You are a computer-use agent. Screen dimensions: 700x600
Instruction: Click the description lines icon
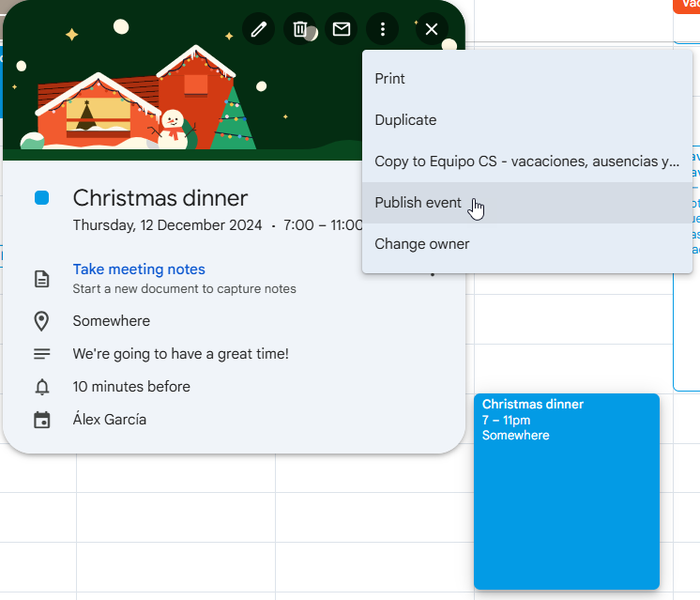[x=41, y=354]
